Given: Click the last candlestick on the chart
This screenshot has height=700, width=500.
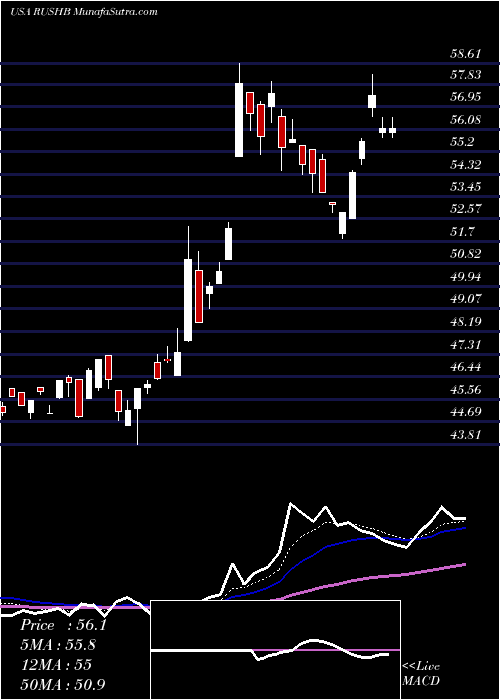Looking at the screenshot, I should point(392,130).
